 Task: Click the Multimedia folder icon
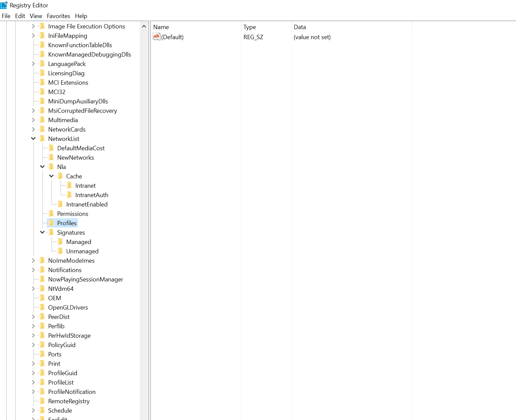[42, 120]
